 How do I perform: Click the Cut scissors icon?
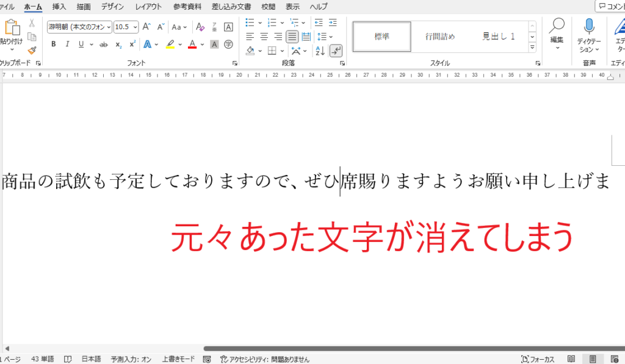click(32, 23)
